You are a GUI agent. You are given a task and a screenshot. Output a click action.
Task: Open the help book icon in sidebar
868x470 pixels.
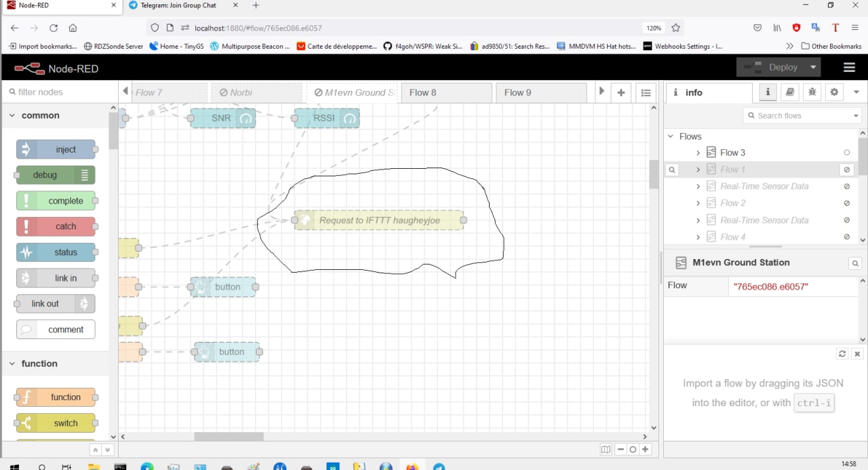(x=789, y=92)
